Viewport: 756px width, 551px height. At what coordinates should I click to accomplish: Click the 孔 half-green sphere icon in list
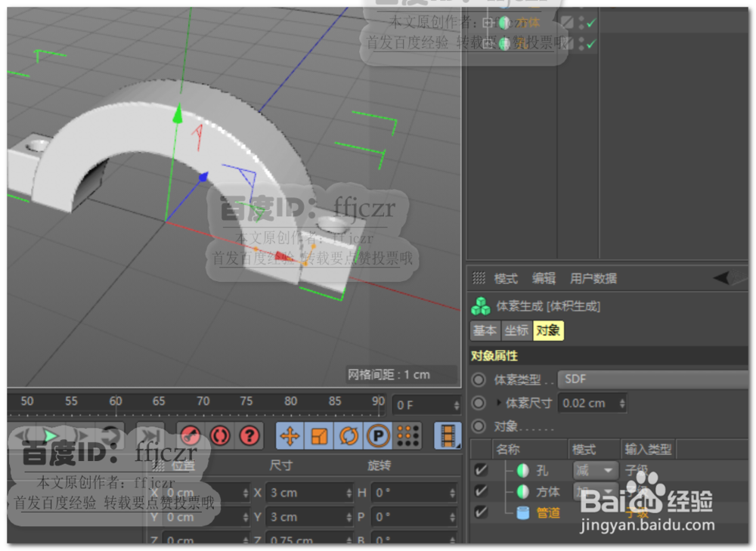tap(522, 470)
